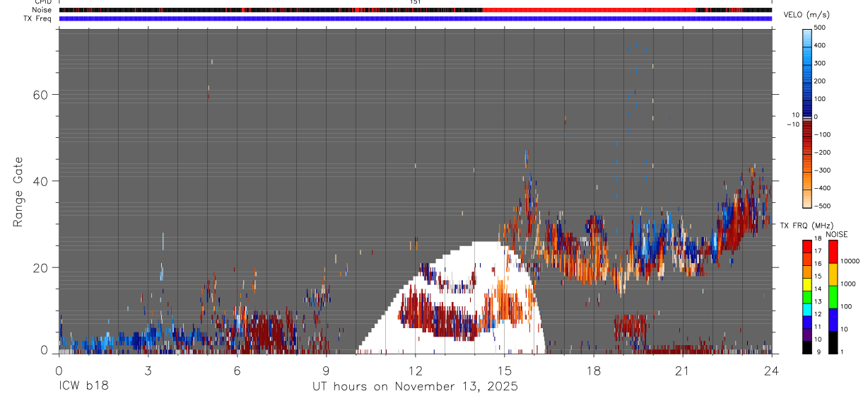Click the '-400' tick on velocity scale

coord(824,188)
